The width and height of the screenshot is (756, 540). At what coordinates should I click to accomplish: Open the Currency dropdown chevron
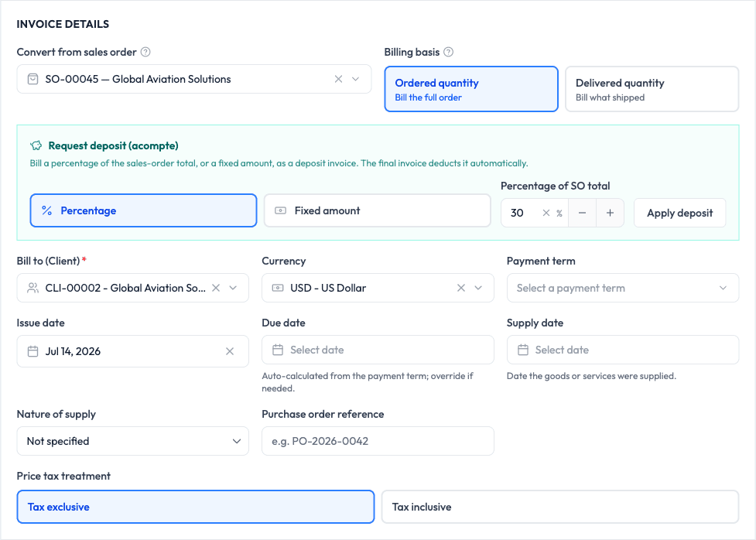pos(478,288)
